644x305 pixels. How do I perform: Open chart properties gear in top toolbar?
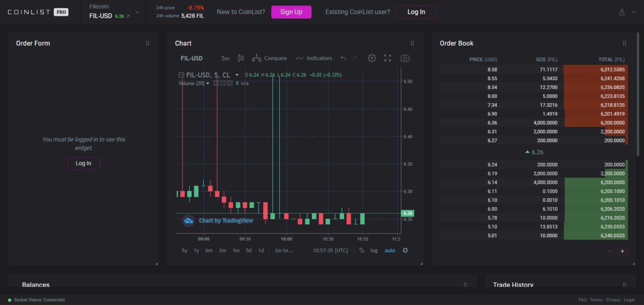[x=372, y=58]
